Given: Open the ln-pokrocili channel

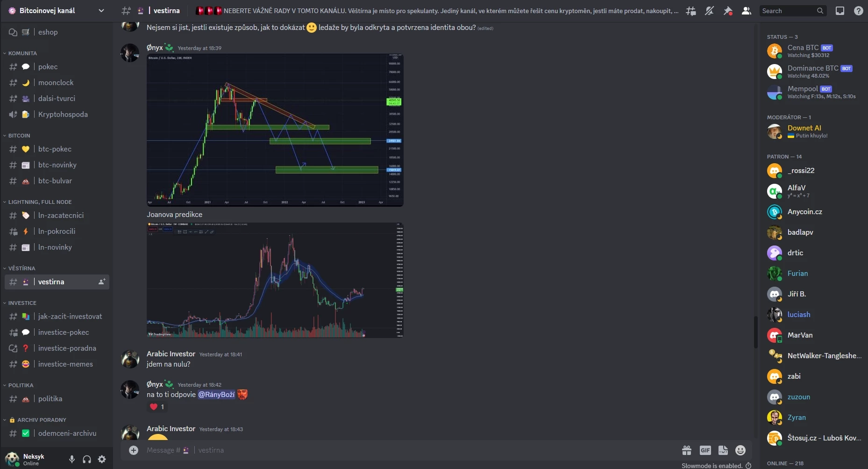Looking at the screenshot, I should click(x=57, y=231).
